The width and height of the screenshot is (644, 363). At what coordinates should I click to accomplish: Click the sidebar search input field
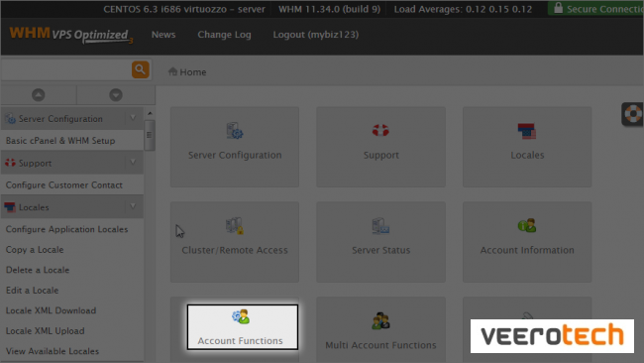tap(66, 69)
